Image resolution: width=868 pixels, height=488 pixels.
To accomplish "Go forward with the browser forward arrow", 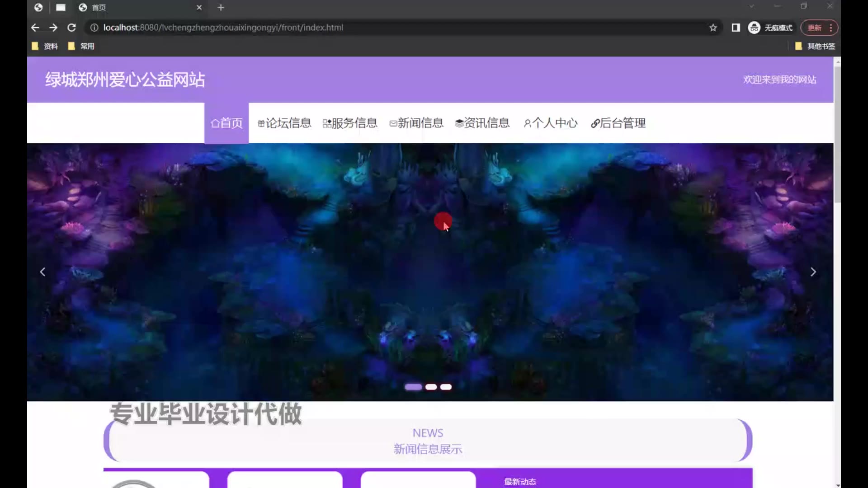I will [x=53, y=28].
